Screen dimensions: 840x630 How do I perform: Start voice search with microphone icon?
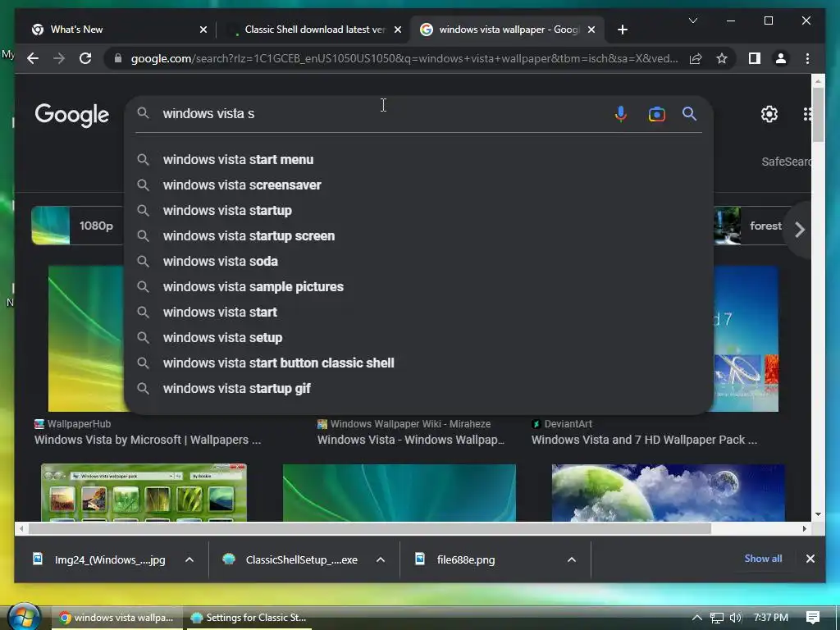point(620,113)
